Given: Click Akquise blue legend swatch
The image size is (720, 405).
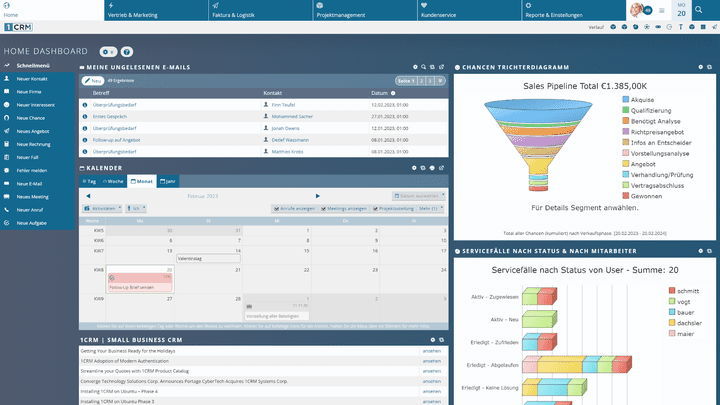Looking at the screenshot, I should [x=626, y=100].
